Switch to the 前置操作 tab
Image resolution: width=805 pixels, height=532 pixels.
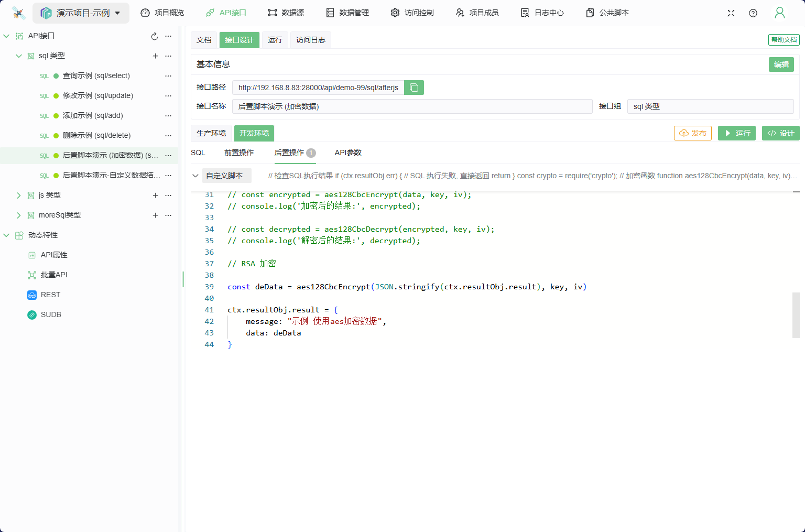click(239, 153)
